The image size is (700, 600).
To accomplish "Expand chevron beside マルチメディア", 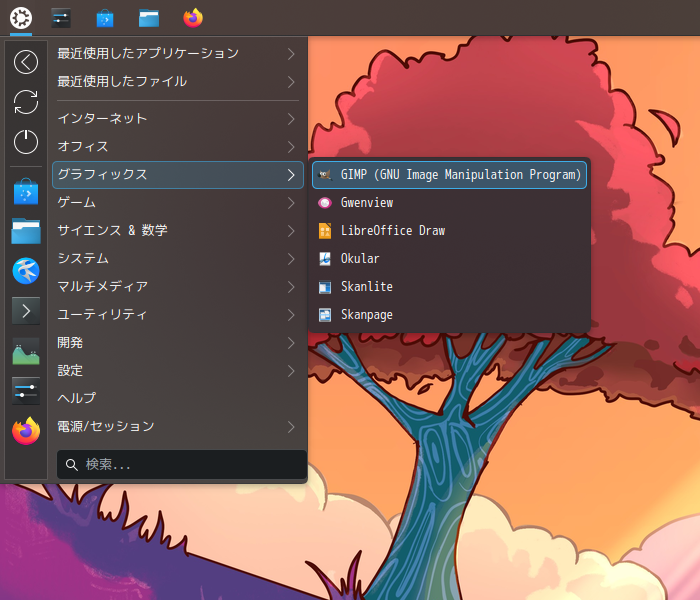I will pyautogui.click(x=291, y=287).
